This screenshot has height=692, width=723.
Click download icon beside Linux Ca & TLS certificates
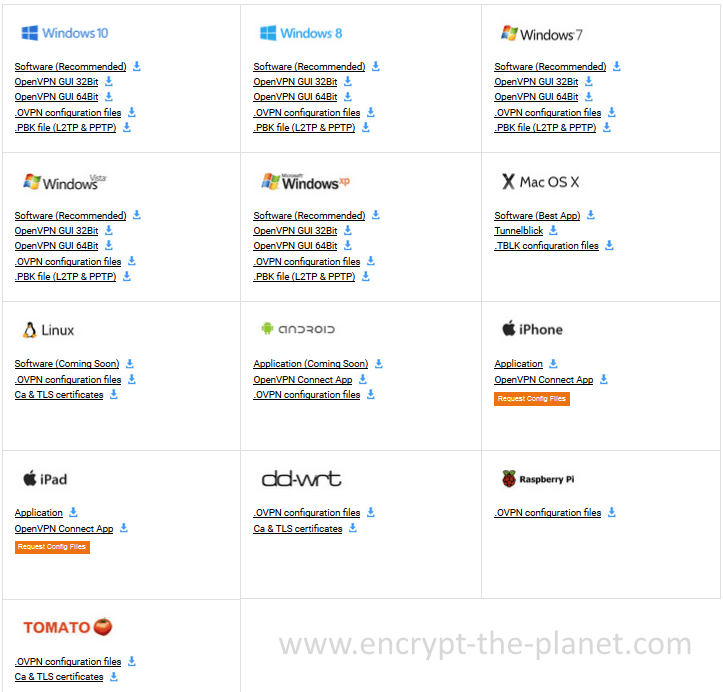(x=114, y=394)
